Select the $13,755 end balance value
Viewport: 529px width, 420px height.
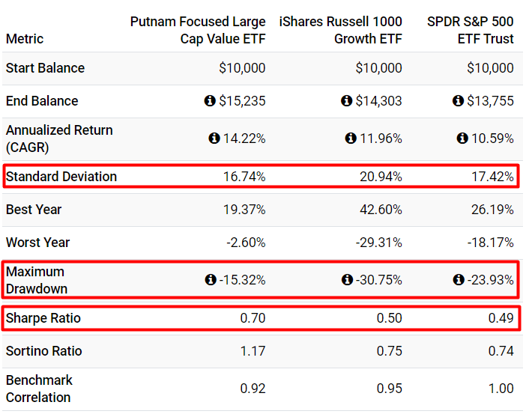point(490,101)
